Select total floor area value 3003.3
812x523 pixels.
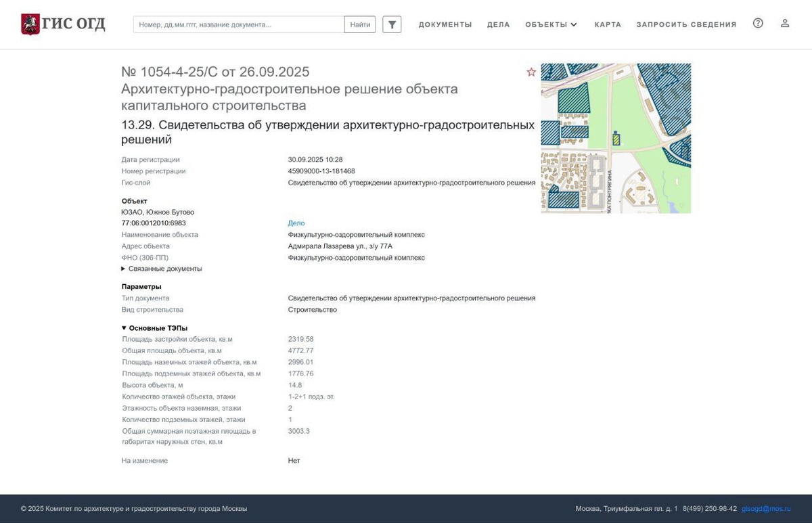[299, 431]
